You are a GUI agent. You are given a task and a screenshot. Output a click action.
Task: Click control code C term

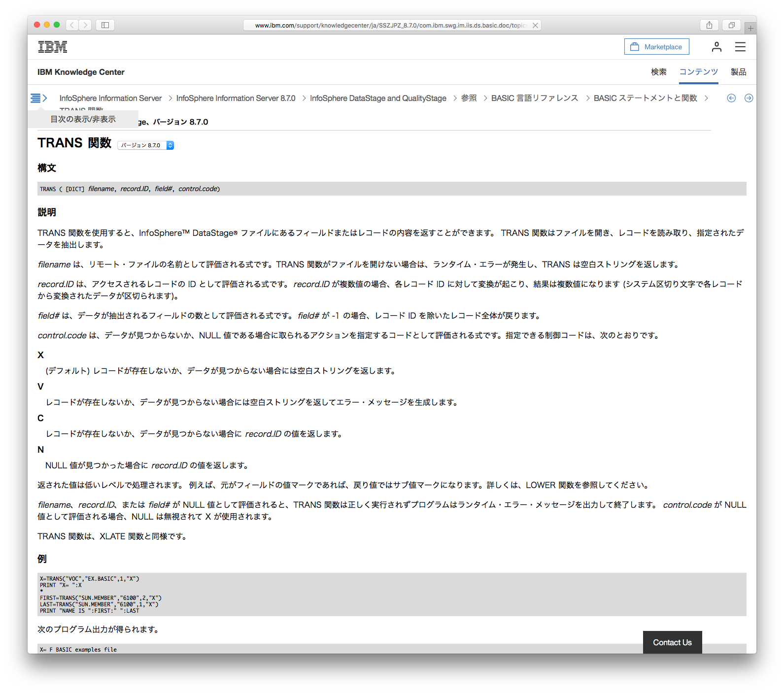(40, 418)
